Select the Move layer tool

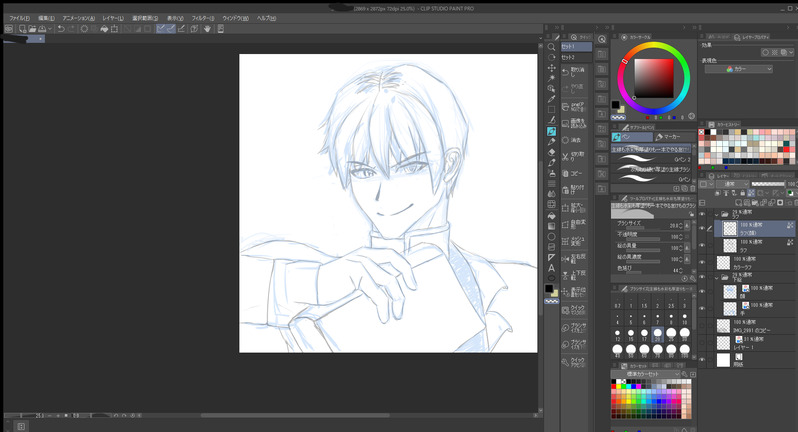pyautogui.click(x=551, y=68)
